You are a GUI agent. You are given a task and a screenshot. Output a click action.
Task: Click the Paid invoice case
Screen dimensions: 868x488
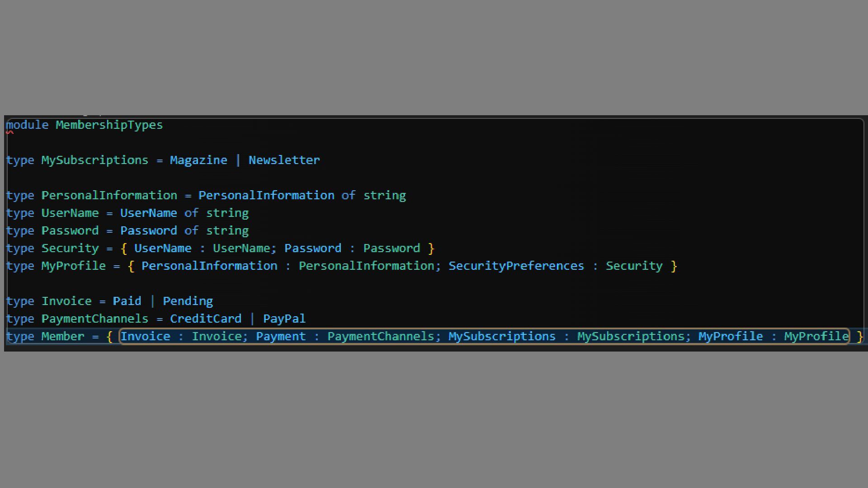coord(127,301)
